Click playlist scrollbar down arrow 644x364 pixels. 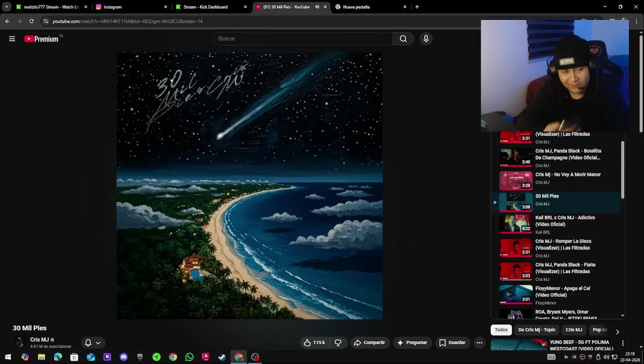622,315
